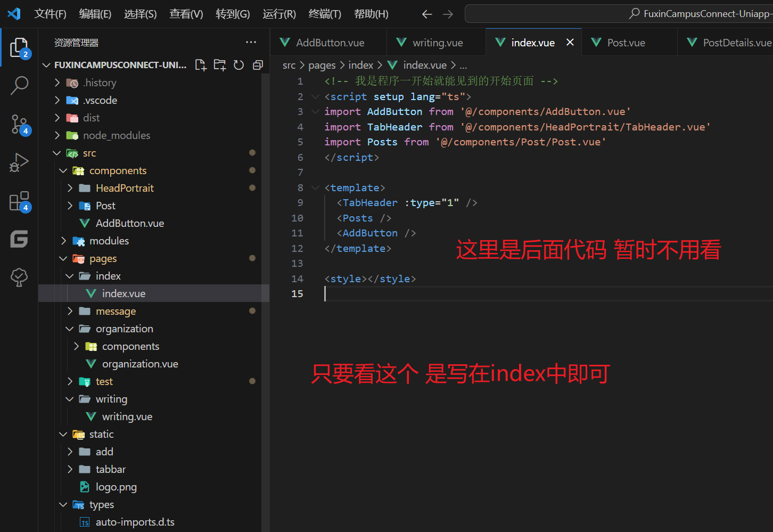Switch to the Post.vue tab
The image size is (773, 532).
pyautogui.click(x=629, y=43)
